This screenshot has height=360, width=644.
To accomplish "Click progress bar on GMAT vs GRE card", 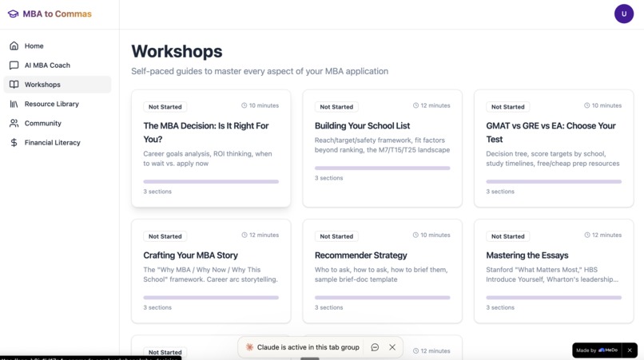I will coord(554,181).
